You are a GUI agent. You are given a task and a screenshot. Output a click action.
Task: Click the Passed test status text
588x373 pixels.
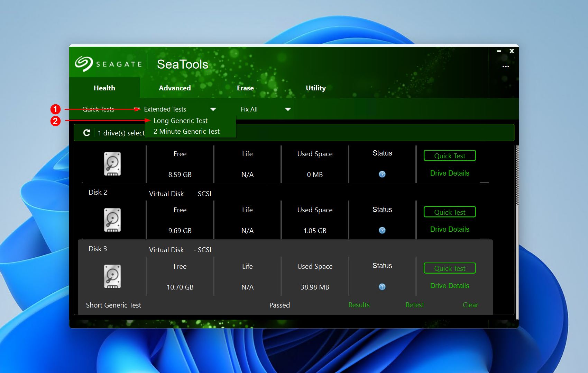[279, 305]
